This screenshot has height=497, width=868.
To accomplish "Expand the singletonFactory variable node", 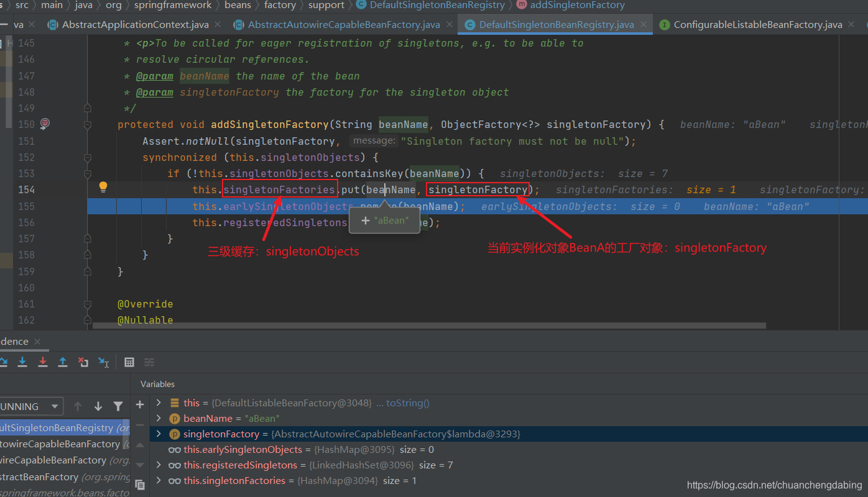I will coord(159,434).
